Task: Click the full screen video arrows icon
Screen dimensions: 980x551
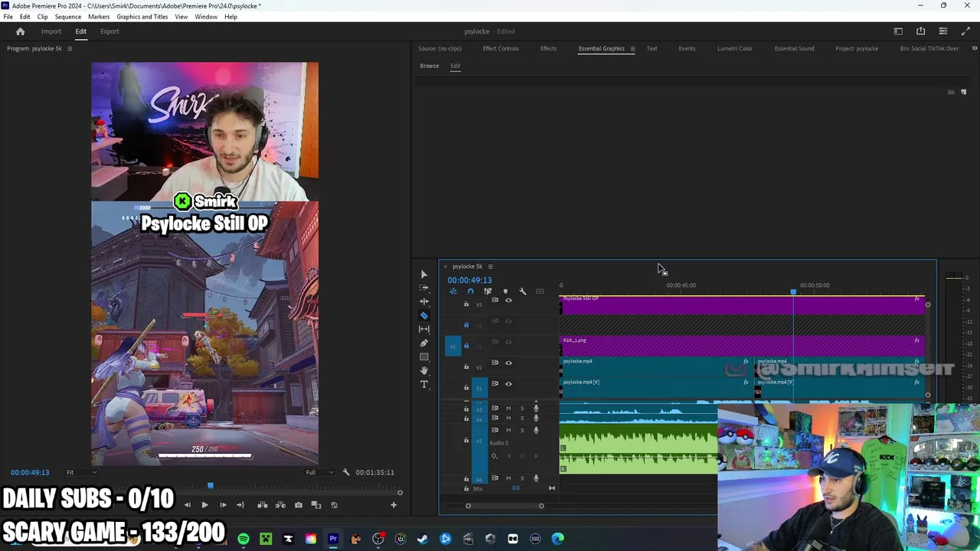Action: coord(965,31)
